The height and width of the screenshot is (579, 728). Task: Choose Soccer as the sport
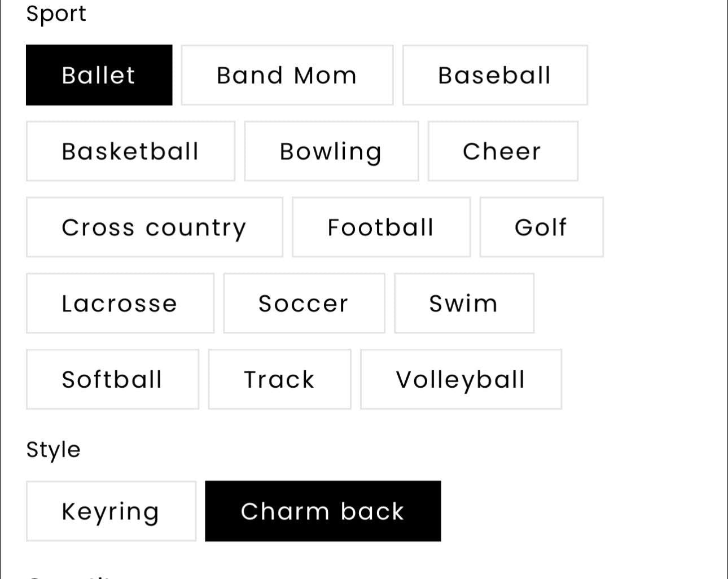click(x=304, y=304)
